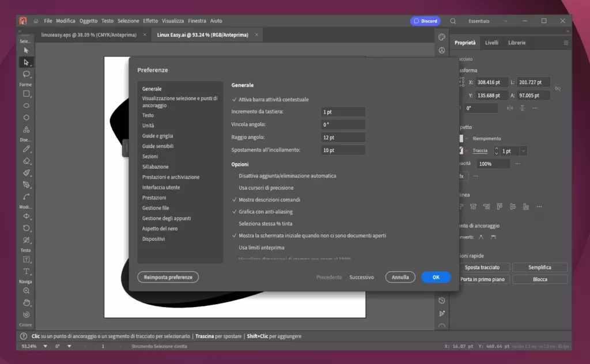590x364 pixels.
Task: Switch to the Livelli tab
Action: [491, 43]
